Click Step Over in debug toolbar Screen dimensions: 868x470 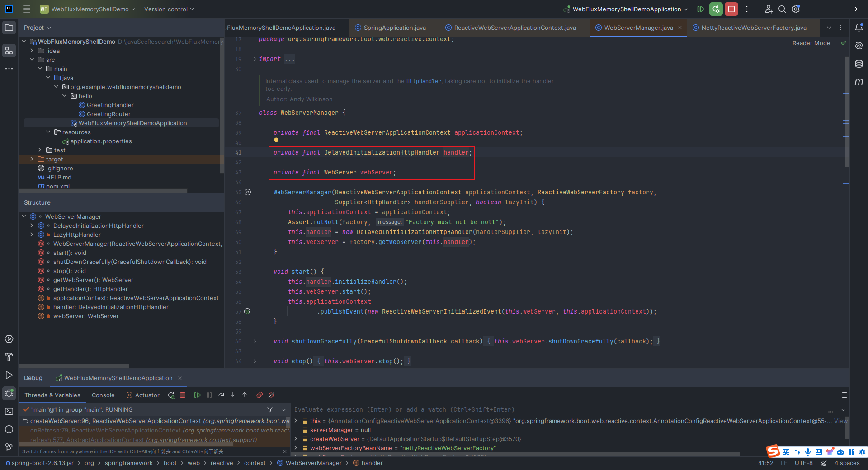click(x=221, y=395)
